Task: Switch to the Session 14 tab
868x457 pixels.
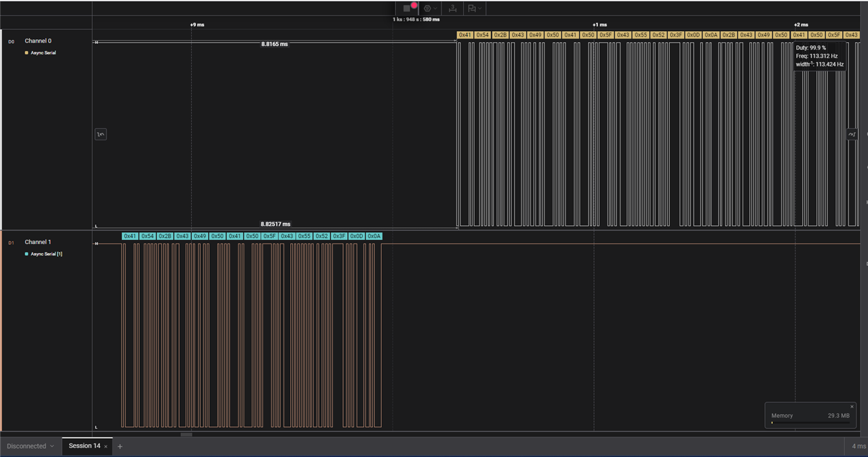Action: tap(84, 446)
